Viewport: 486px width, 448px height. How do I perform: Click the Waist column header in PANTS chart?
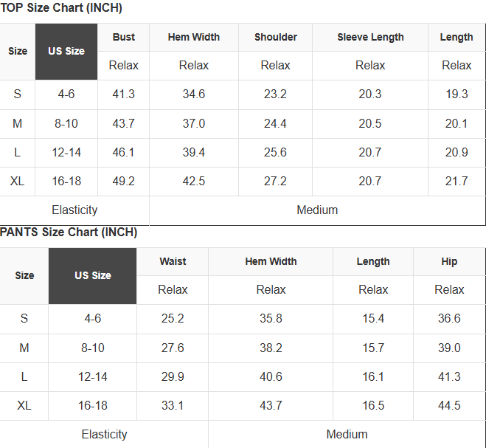(x=173, y=261)
